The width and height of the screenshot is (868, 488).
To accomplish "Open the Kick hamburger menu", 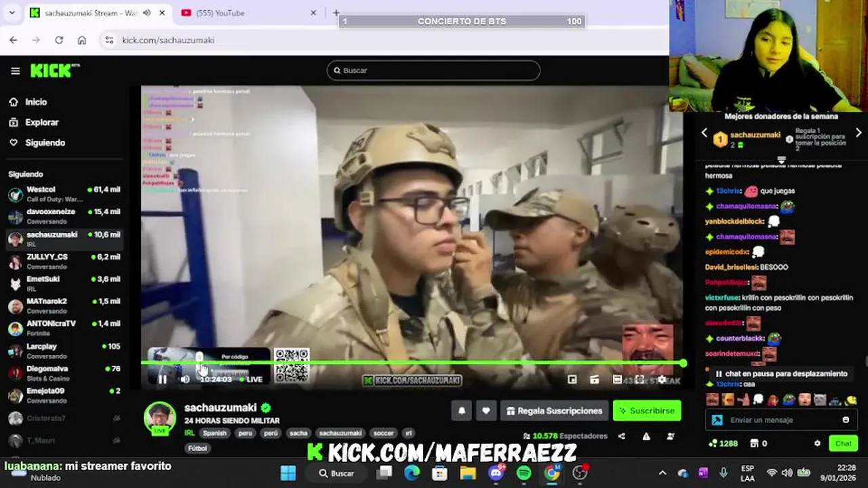I will point(15,70).
